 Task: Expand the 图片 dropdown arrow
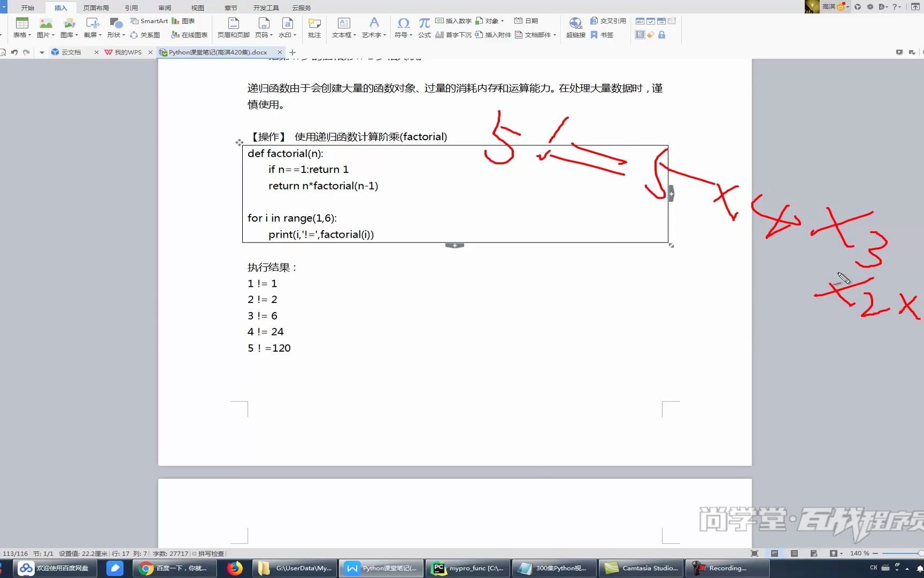(x=53, y=35)
